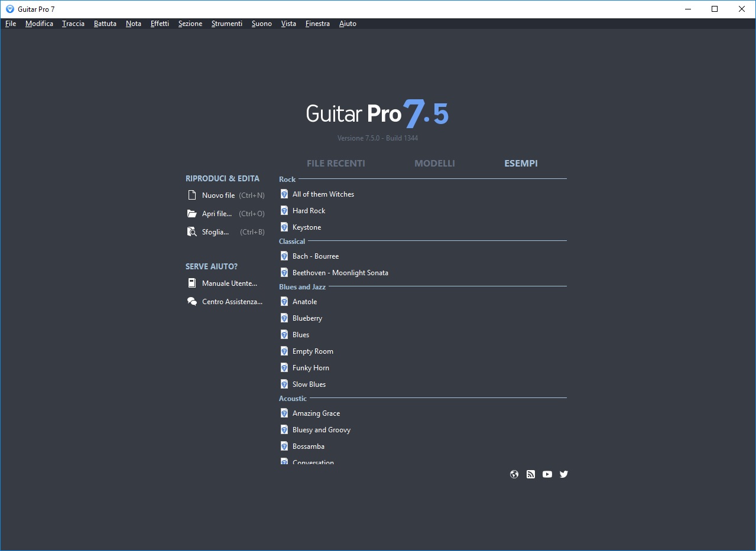This screenshot has width=756, height=551.
Task: Click file icon next to Amazing Grace
Action: 284,413
